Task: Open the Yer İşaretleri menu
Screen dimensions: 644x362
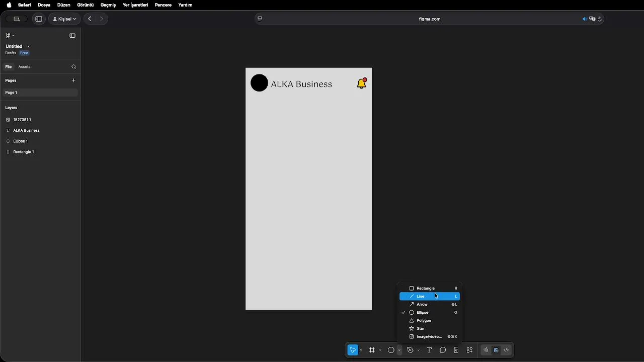Action: [x=135, y=5]
